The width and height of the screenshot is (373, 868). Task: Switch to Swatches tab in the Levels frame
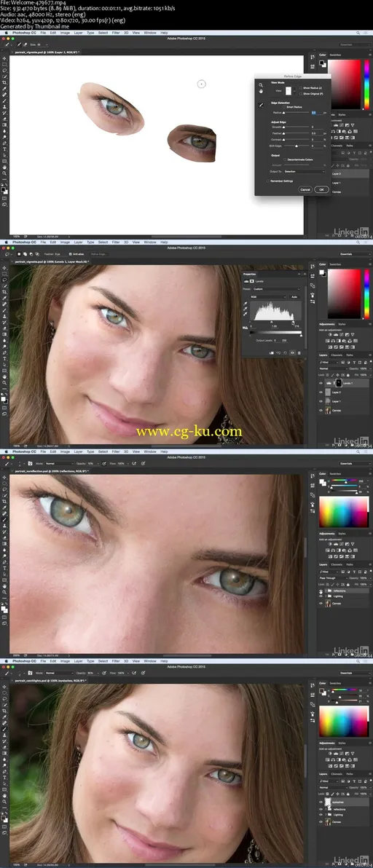point(335,264)
